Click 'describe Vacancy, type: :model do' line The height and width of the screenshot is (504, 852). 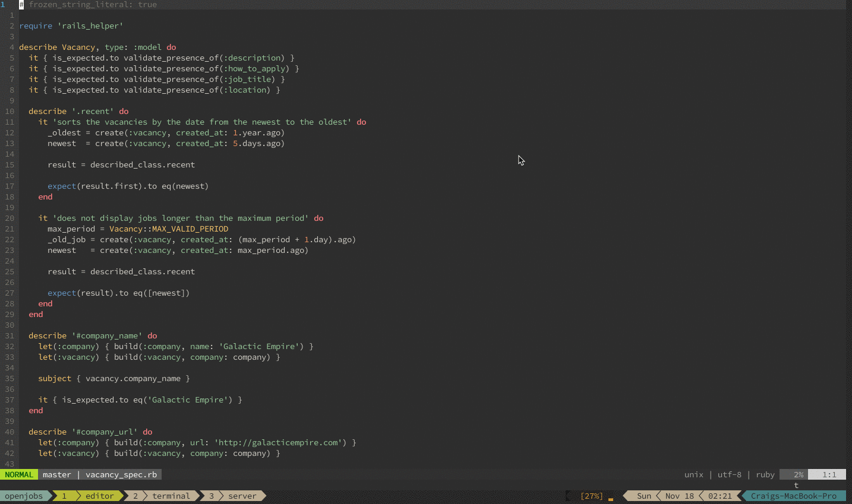click(x=97, y=47)
